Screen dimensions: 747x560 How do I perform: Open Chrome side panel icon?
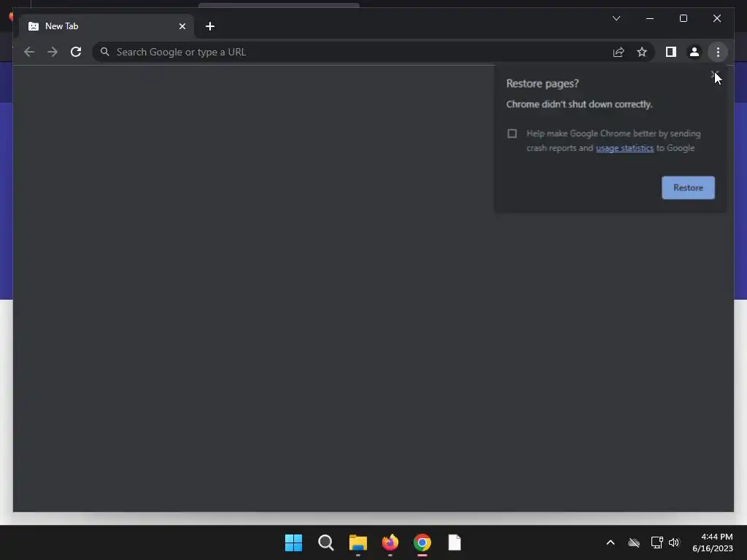[x=671, y=52]
